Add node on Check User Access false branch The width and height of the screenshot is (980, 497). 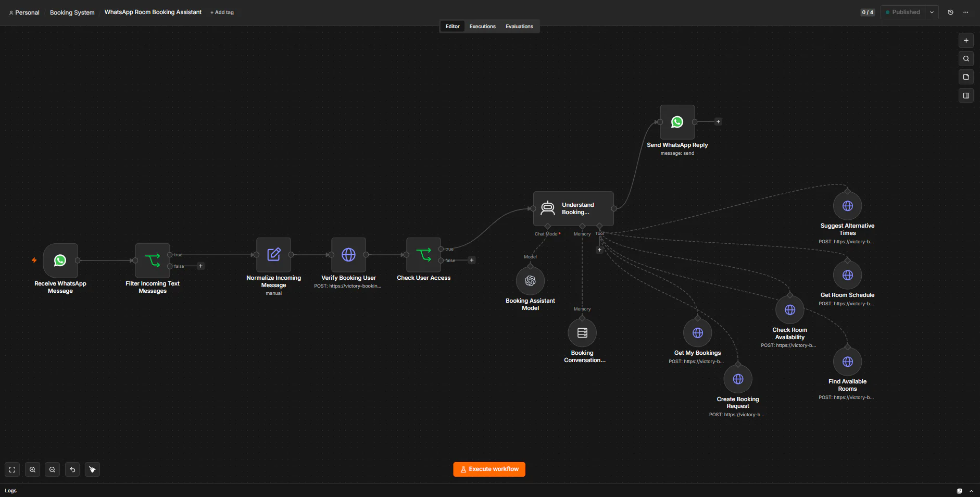472,260
